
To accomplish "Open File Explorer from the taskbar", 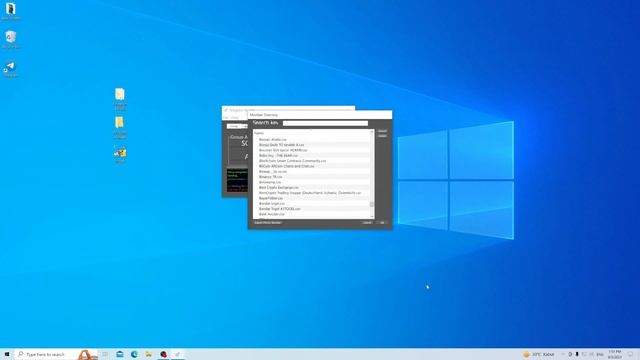I will click(x=149, y=354).
